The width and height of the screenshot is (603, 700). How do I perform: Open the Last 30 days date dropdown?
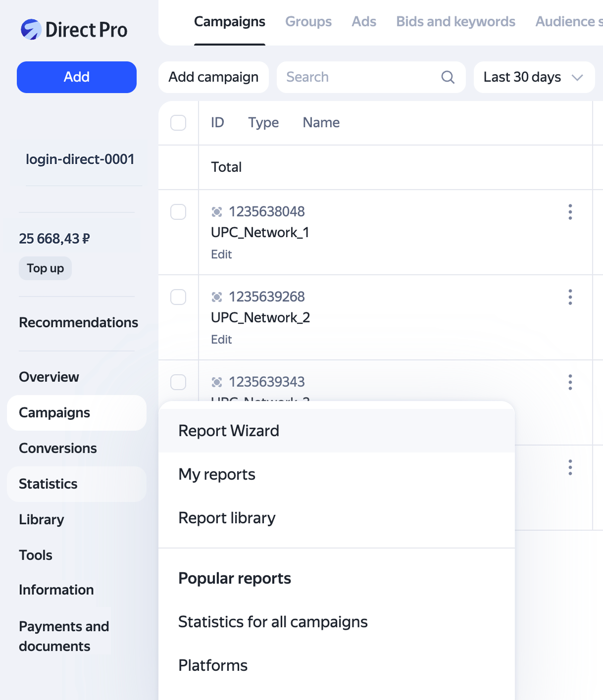pos(534,77)
